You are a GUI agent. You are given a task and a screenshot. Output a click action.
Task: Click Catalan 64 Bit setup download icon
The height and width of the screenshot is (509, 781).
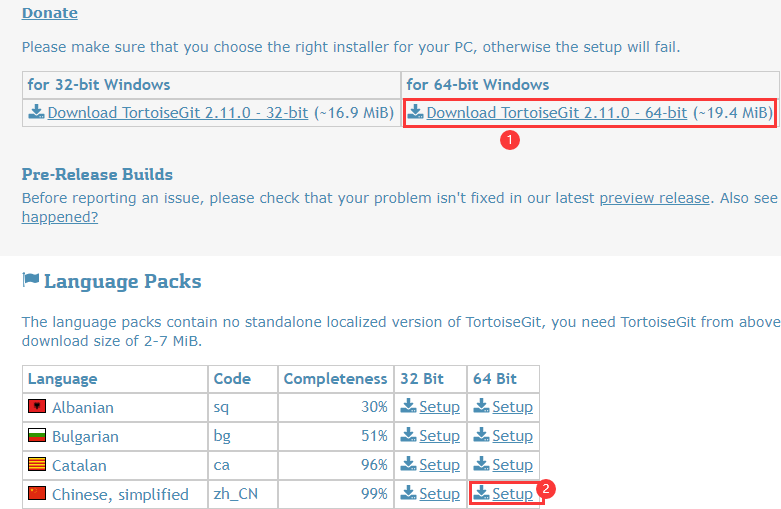click(x=481, y=464)
